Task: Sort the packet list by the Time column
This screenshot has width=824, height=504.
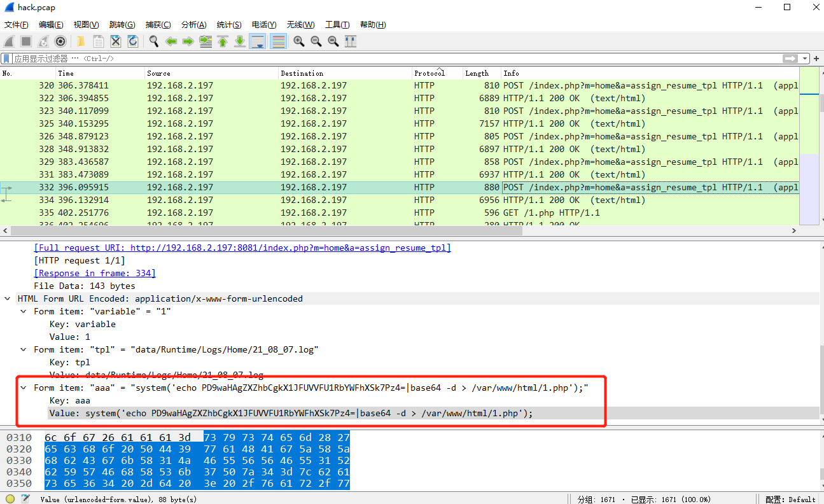Action: click(101, 73)
